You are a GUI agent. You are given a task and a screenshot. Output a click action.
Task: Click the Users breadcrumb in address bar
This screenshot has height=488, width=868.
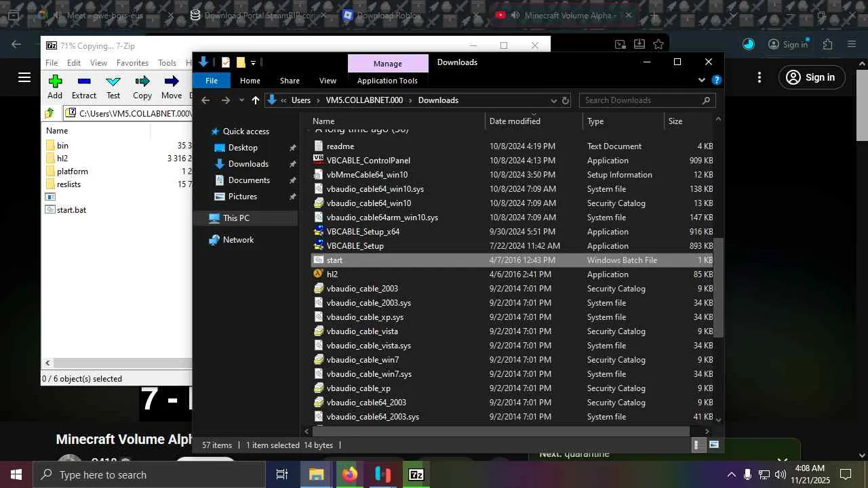click(x=301, y=100)
